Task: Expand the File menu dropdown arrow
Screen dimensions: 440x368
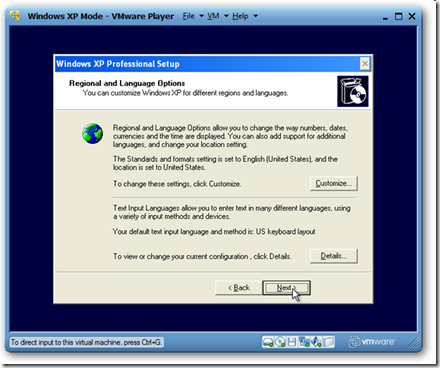Action: [201, 16]
